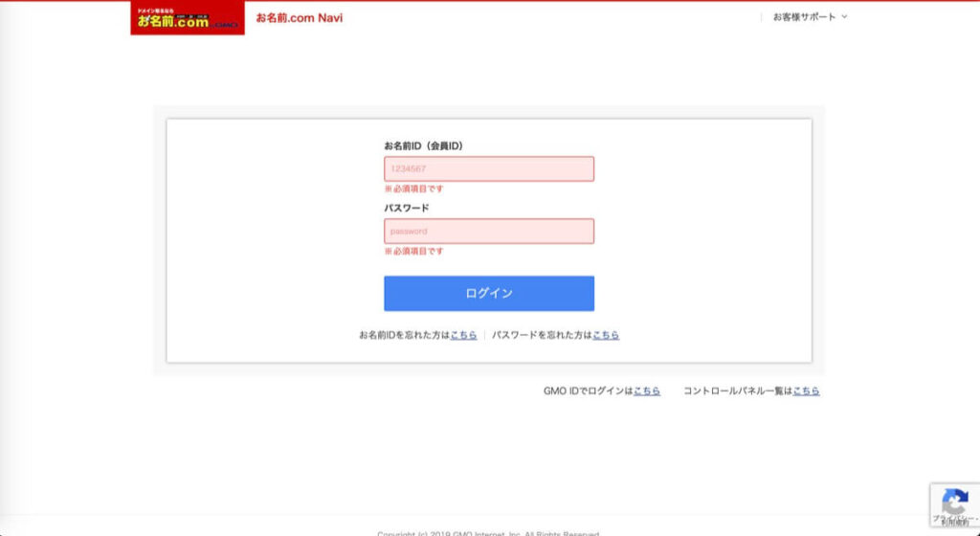The width and height of the screenshot is (980, 536).
Task: Open the forgot パスワード こちら link
Action: (606, 335)
